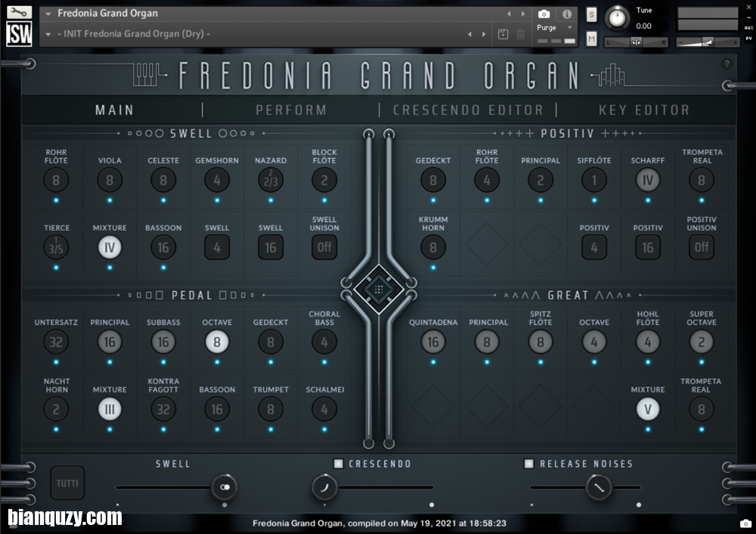Click the Swell expression slider handle
Viewport: 756px width, 534px height.
pos(224,488)
